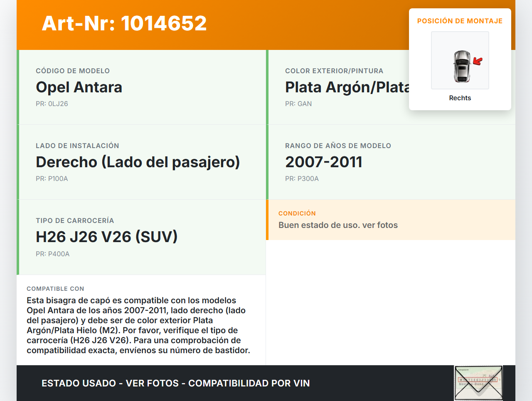Image resolution: width=532 pixels, height=401 pixels.
Task: Open the VIN envelope icon
Action: pyautogui.click(x=478, y=383)
